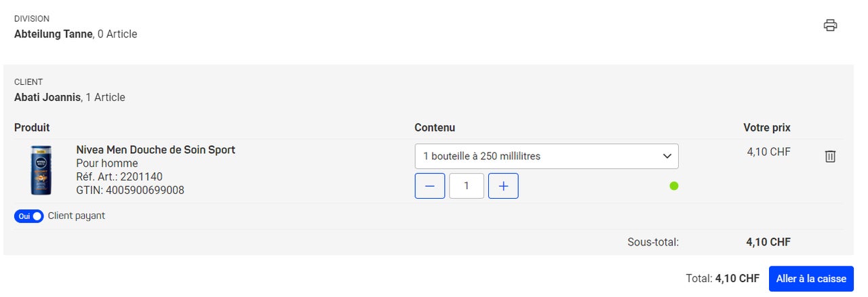
Task: Click the Produit column header
Action: click(x=32, y=127)
